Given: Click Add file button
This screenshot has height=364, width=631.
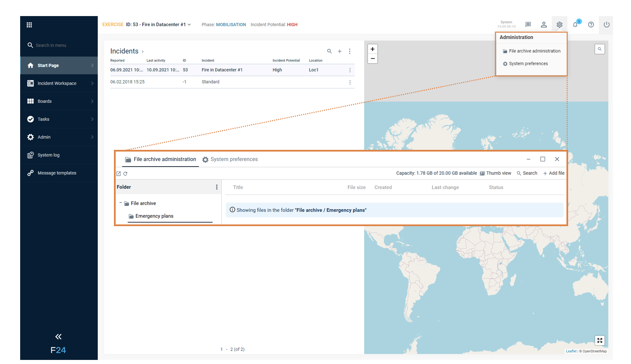Looking at the screenshot, I should [554, 173].
